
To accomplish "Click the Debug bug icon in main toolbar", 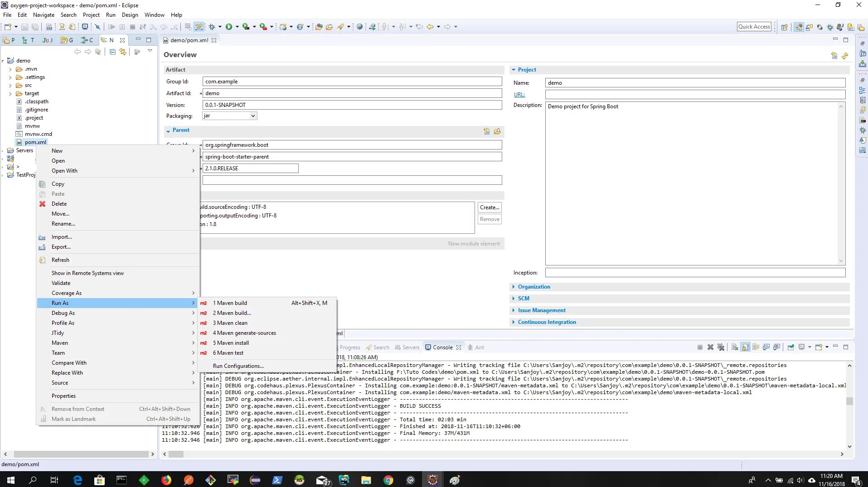I will point(212,27).
